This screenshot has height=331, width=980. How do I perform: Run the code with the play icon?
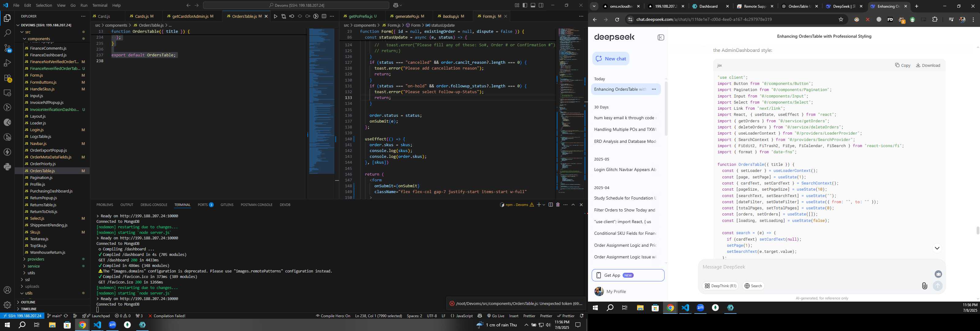click(x=275, y=16)
